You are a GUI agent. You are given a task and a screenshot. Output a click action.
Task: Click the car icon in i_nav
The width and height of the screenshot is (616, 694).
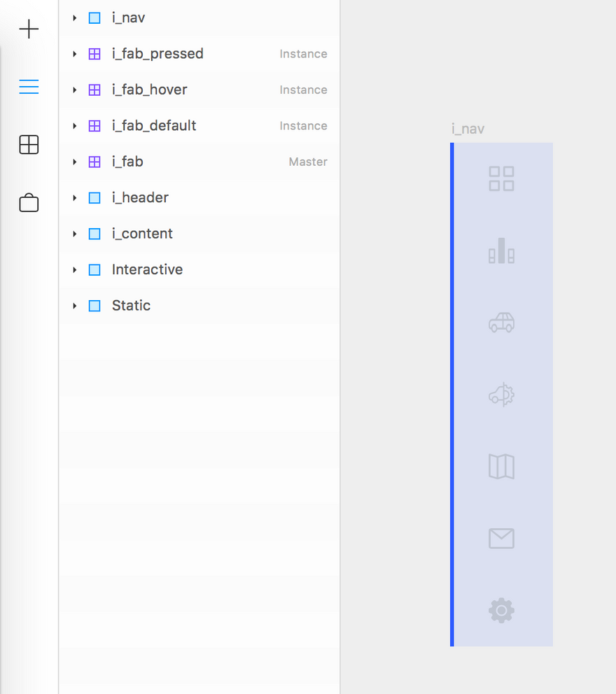tap(501, 323)
